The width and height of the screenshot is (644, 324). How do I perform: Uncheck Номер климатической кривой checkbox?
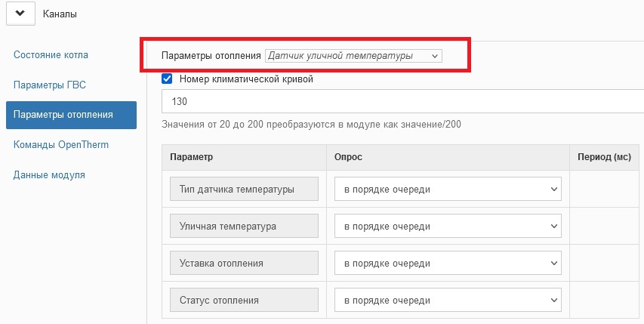(x=167, y=79)
